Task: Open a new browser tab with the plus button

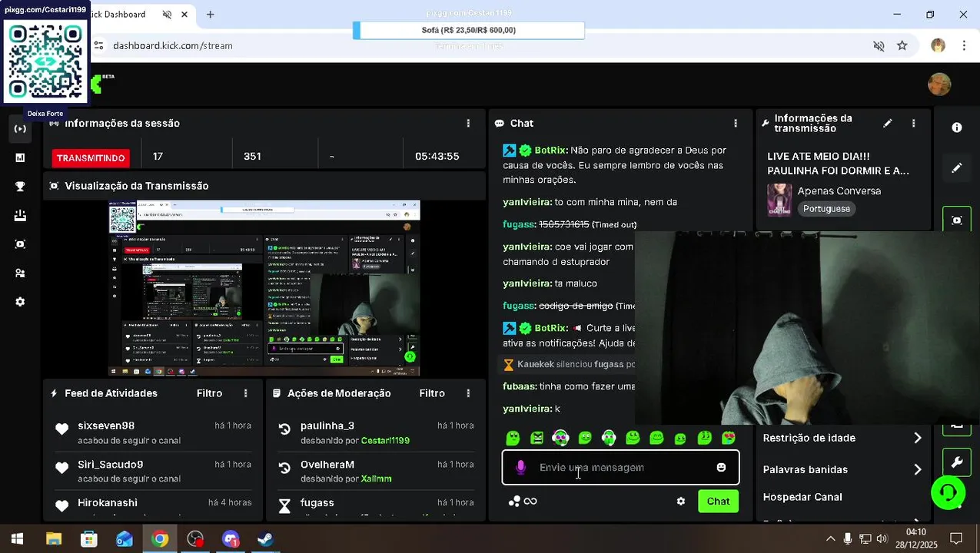Action: tap(210, 15)
